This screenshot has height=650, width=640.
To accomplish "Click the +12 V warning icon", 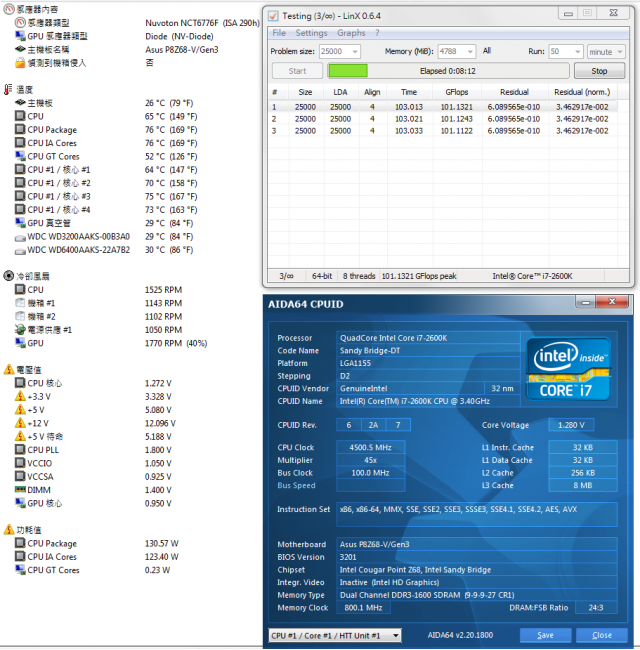I will pos(20,423).
